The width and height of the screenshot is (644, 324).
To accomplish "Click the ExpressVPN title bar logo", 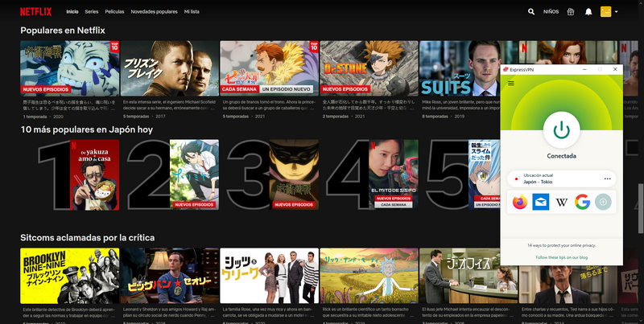I will coord(506,70).
